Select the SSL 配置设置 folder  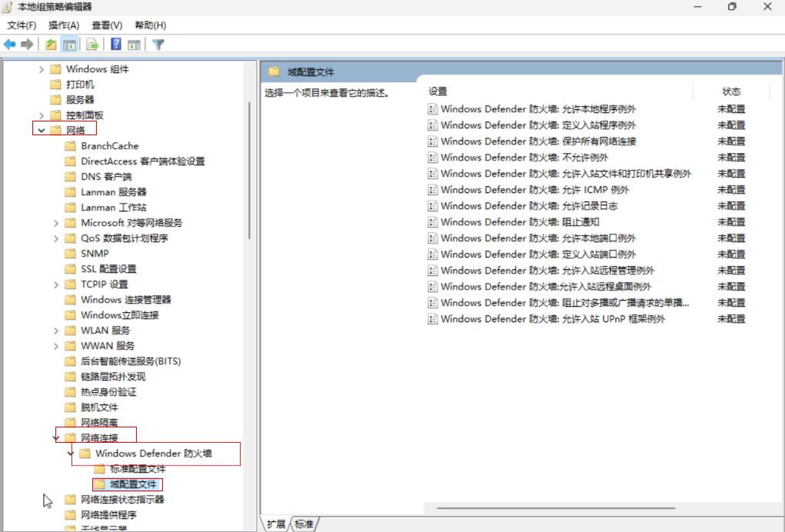pos(108,269)
